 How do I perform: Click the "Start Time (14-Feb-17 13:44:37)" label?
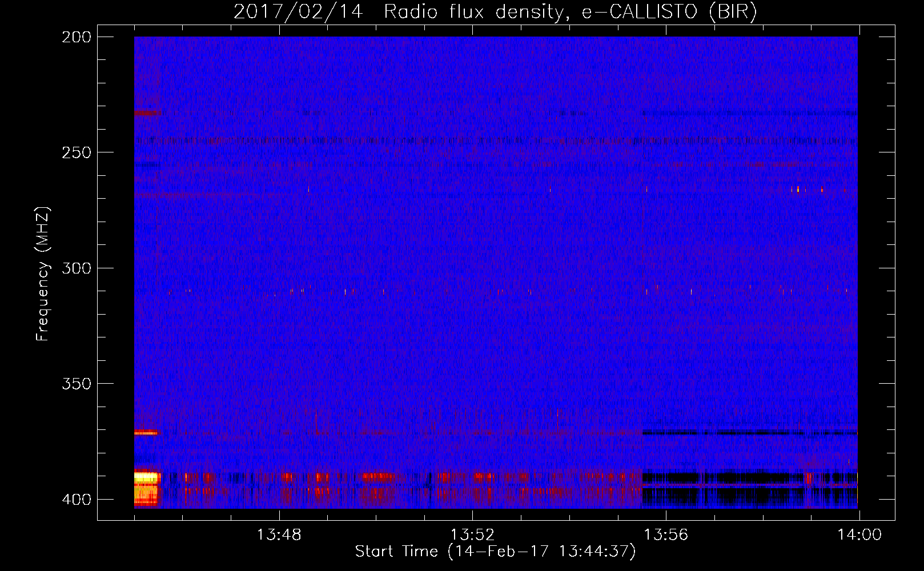click(x=495, y=552)
